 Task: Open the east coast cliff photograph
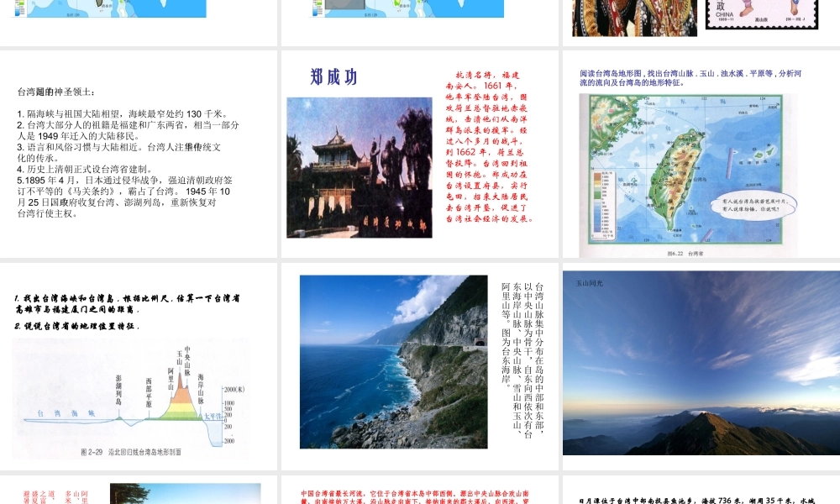point(394,361)
